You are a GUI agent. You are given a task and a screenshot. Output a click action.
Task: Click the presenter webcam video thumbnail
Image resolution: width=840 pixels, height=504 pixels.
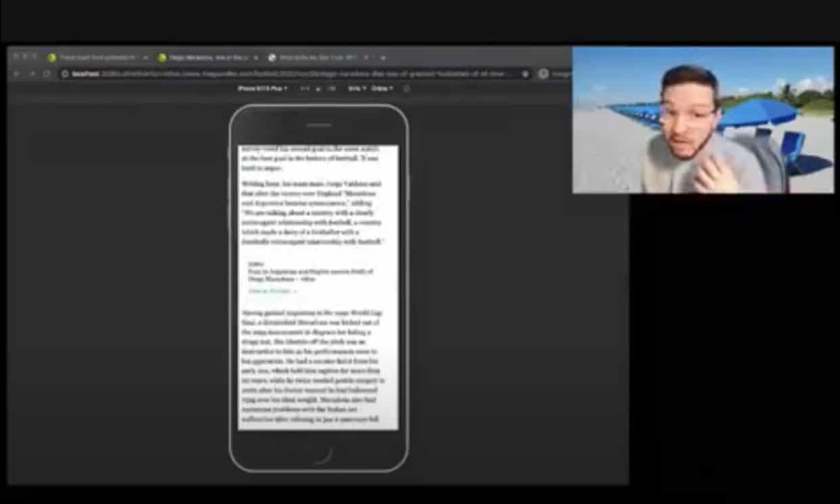[702, 120]
